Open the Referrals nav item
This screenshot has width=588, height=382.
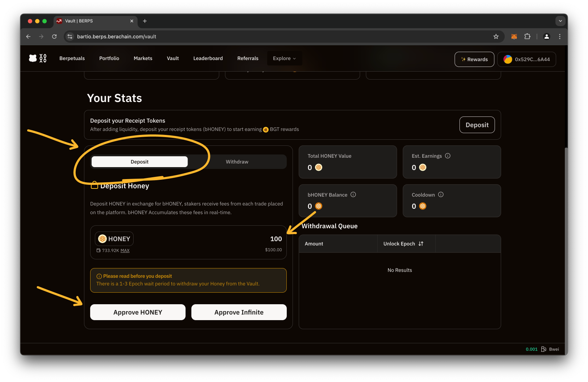(248, 58)
